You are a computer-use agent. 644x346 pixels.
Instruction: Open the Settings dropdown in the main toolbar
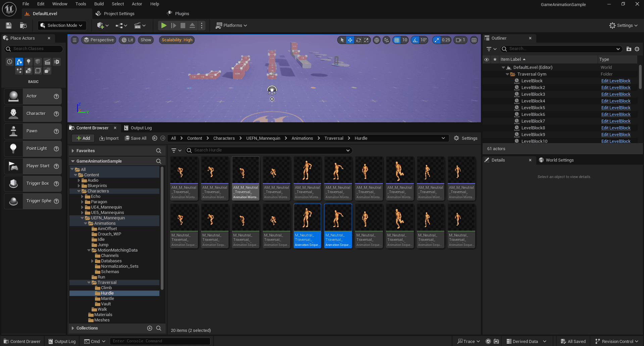click(x=624, y=26)
